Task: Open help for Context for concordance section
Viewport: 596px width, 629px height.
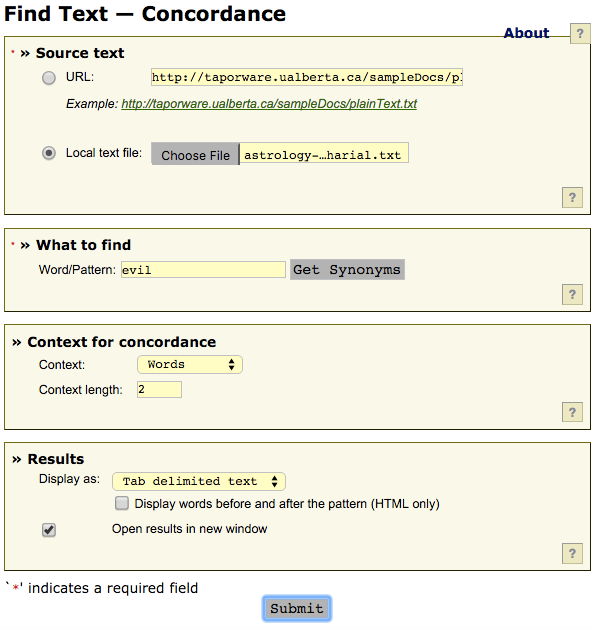Action: click(572, 412)
